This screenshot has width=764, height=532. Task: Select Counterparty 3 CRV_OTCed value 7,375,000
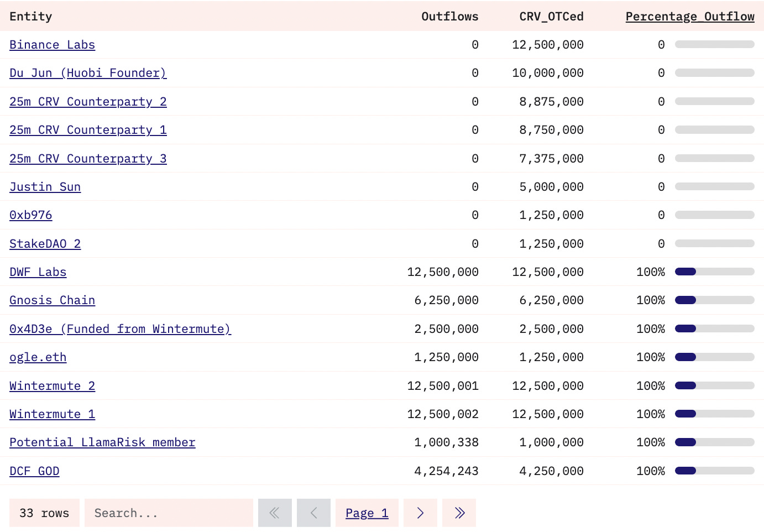point(551,159)
